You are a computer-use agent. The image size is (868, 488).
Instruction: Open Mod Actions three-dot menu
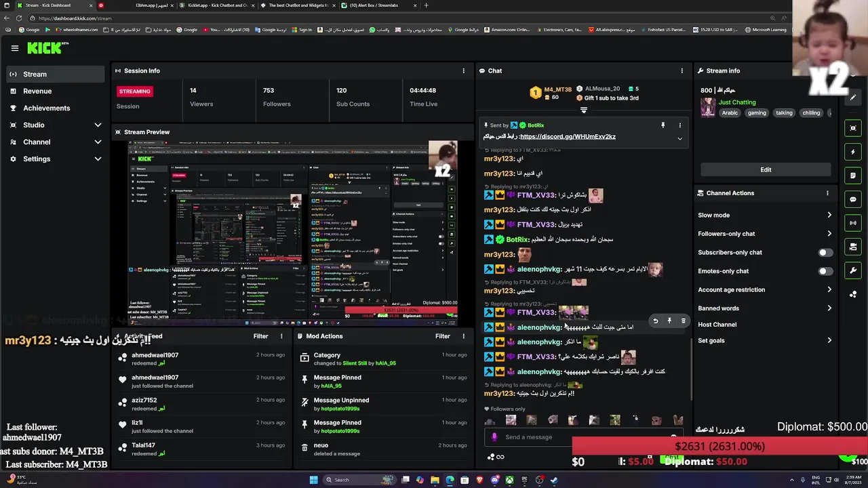[x=464, y=336]
